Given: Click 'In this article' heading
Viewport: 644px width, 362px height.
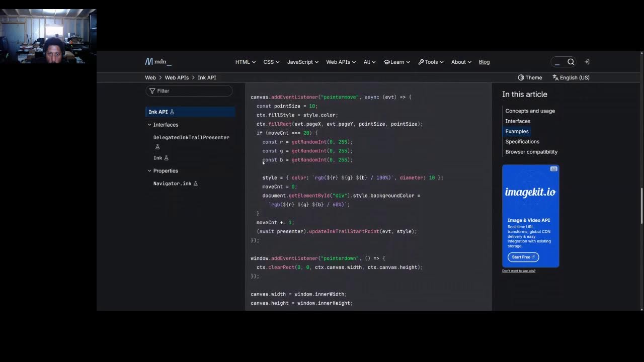Looking at the screenshot, I should [x=524, y=95].
